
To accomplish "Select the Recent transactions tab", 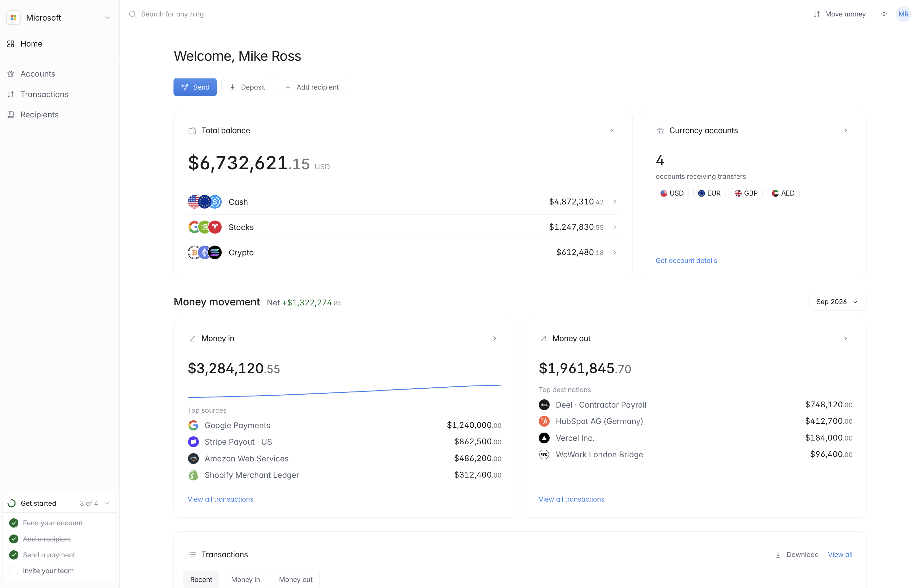I will click(201, 579).
